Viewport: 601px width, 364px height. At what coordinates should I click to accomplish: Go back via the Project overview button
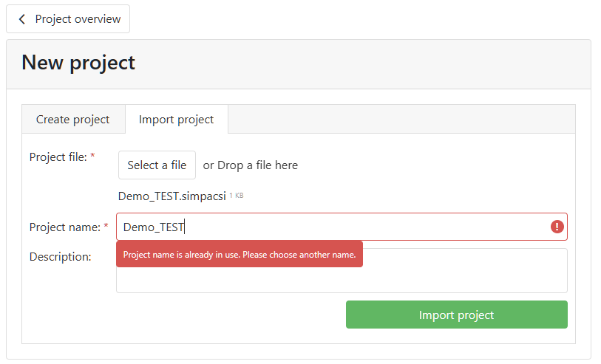(68, 19)
